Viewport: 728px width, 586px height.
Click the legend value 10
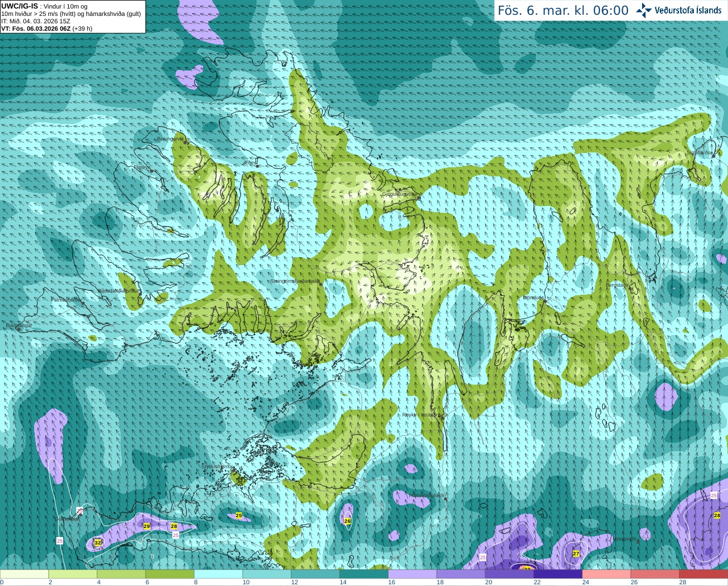coord(246,582)
